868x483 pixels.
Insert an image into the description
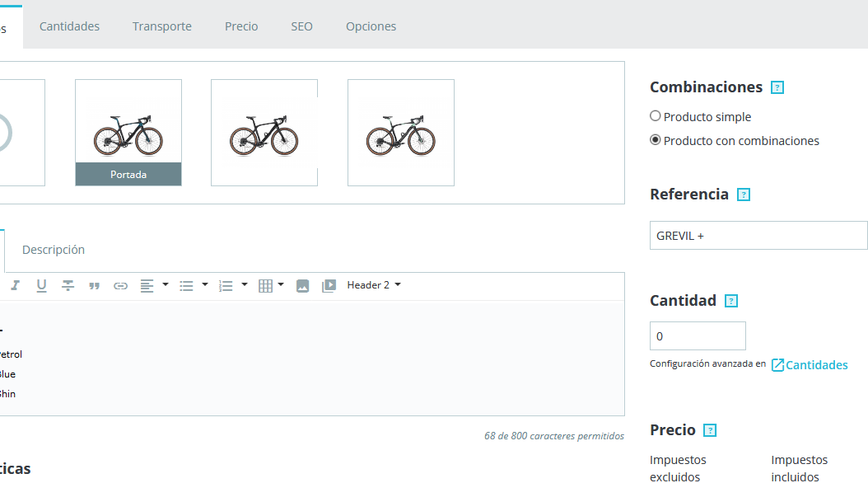tap(302, 285)
